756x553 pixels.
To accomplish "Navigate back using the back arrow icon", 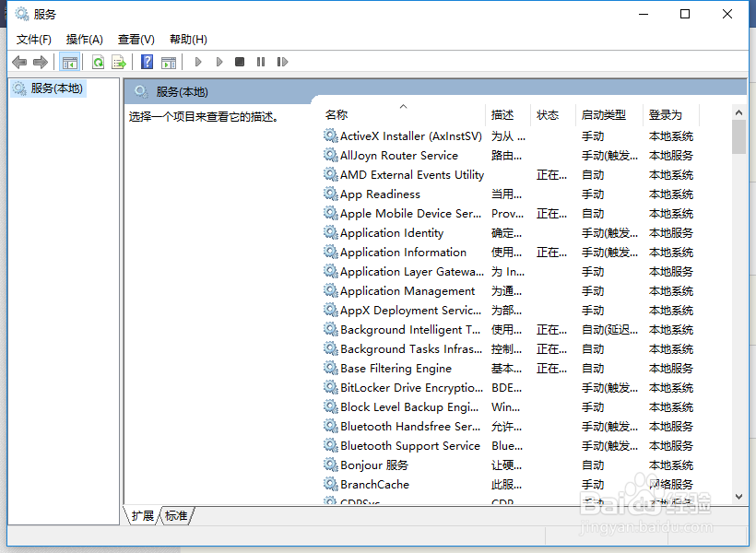I will 19,62.
